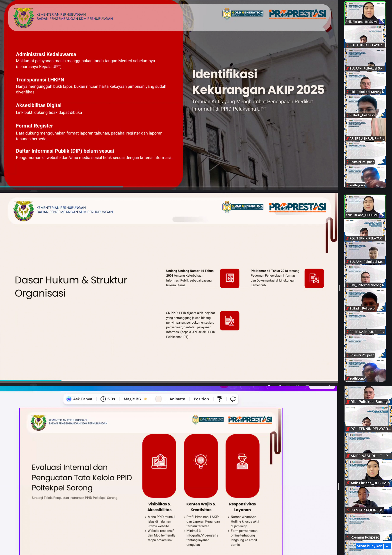Click the law book icon beside Undang-Undang Nomor 14
Image resolution: width=392 pixels, height=555 pixels.
point(230,278)
